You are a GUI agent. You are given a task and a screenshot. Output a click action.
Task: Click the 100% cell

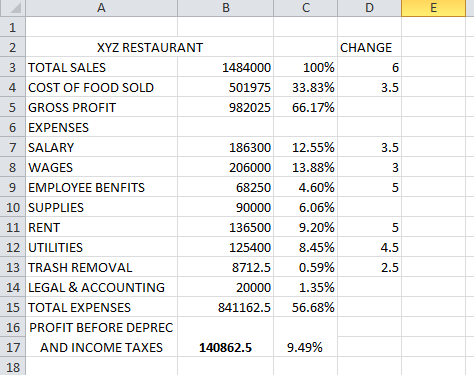tap(306, 67)
